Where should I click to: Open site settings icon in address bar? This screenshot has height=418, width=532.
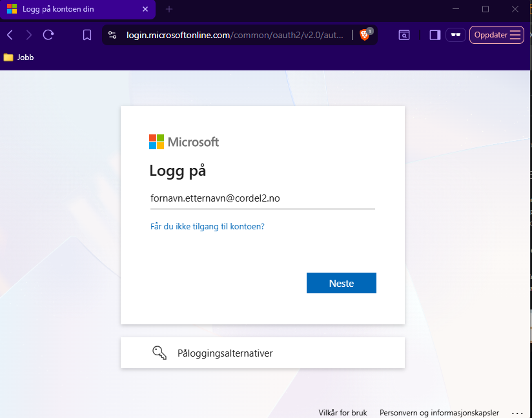[x=112, y=35]
